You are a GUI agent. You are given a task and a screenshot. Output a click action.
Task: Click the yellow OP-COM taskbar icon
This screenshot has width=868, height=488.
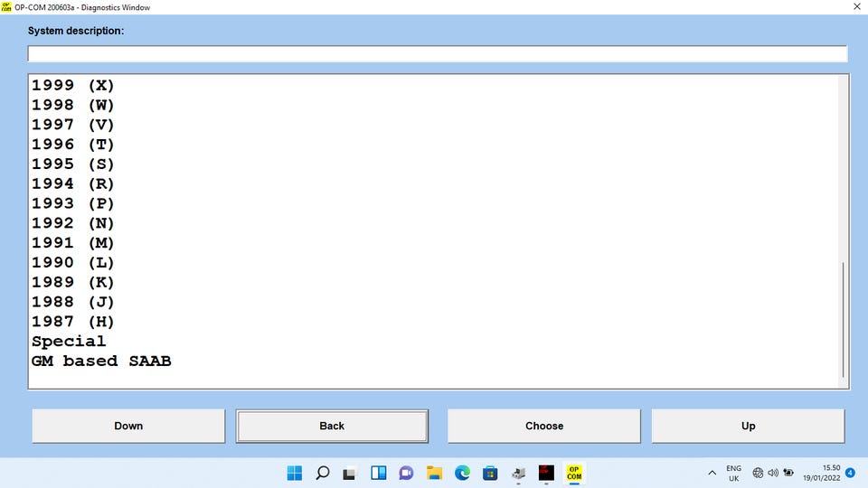coord(574,473)
